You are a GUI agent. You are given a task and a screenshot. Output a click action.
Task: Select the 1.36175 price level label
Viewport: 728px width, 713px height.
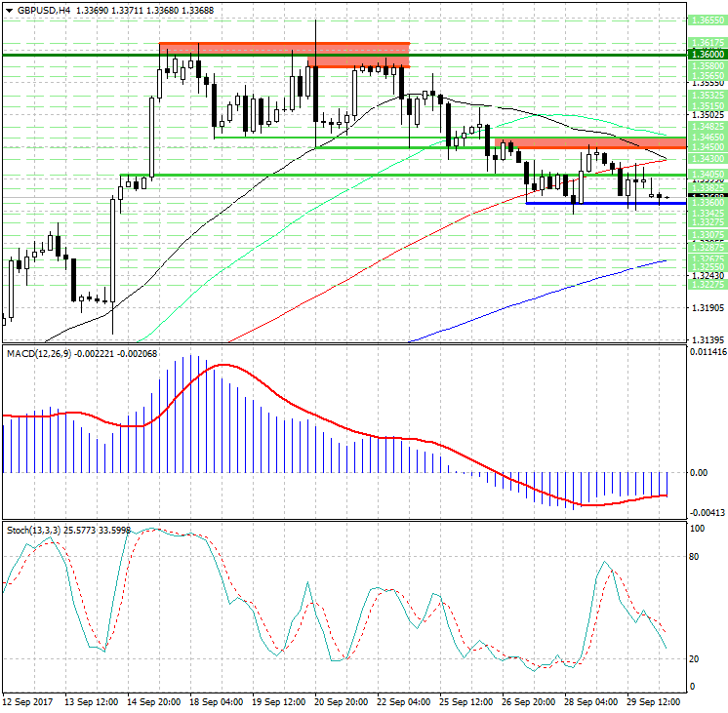708,42
